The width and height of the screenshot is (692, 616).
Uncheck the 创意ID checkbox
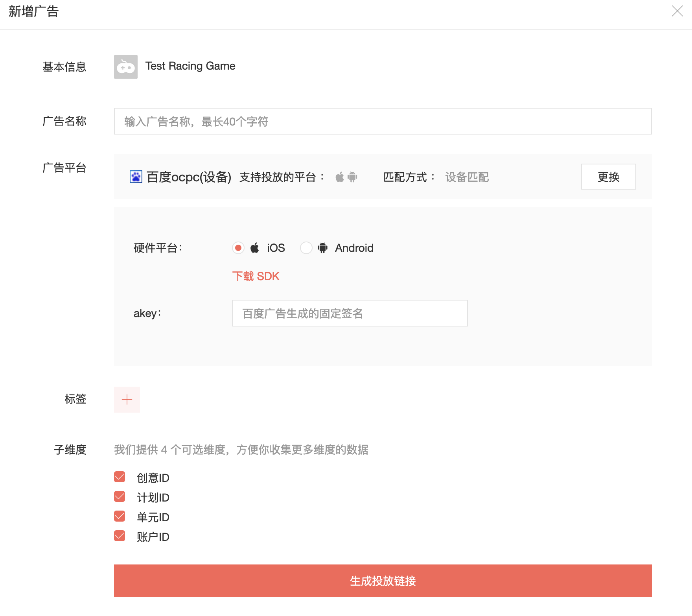click(x=120, y=477)
